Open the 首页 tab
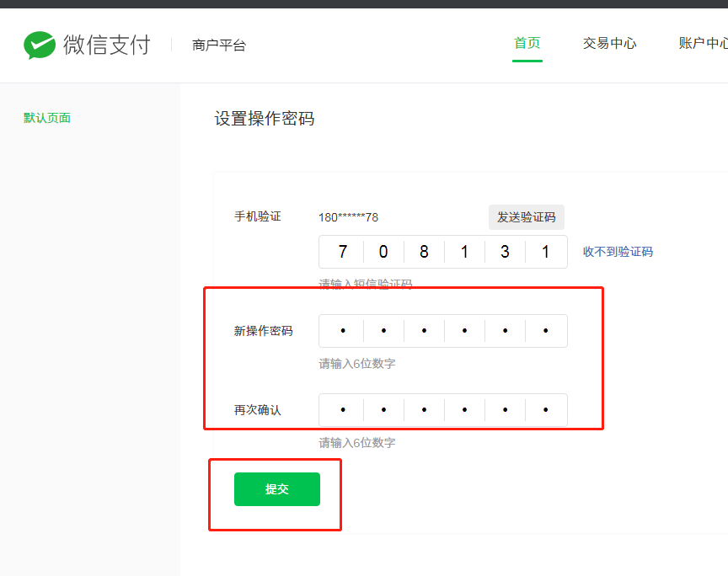The height and width of the screenshot is (576, 728). coord(527,43)
